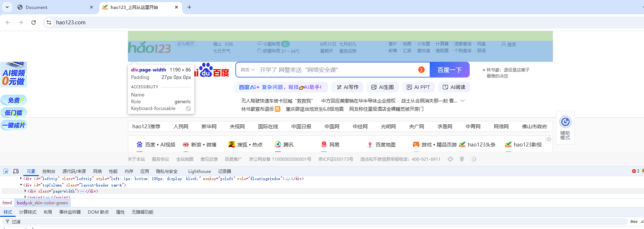Click the 一键成片 side badge
Image resolution: width=644 pixels, height=229 pixels.
point(14,125)
